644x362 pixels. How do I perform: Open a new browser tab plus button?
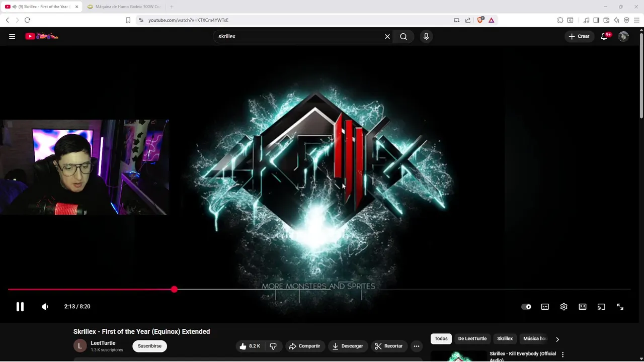pos(172,7)
